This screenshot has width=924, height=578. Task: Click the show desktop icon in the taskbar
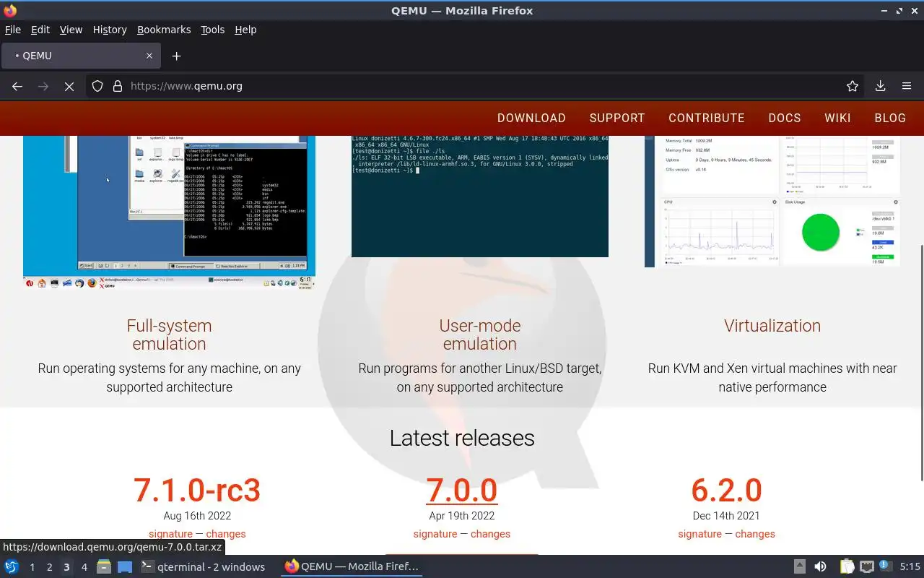point(125,567)
